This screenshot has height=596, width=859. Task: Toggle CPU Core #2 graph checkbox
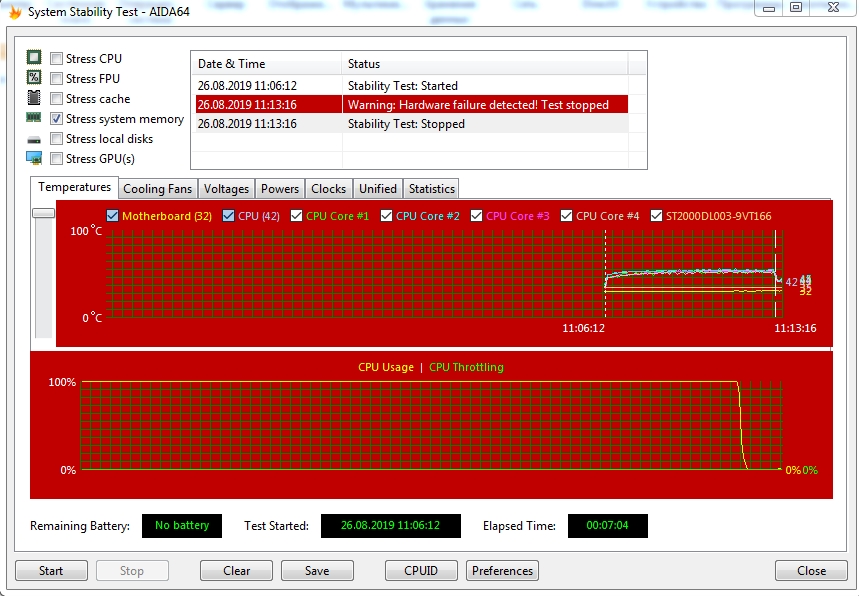(386, 216)
